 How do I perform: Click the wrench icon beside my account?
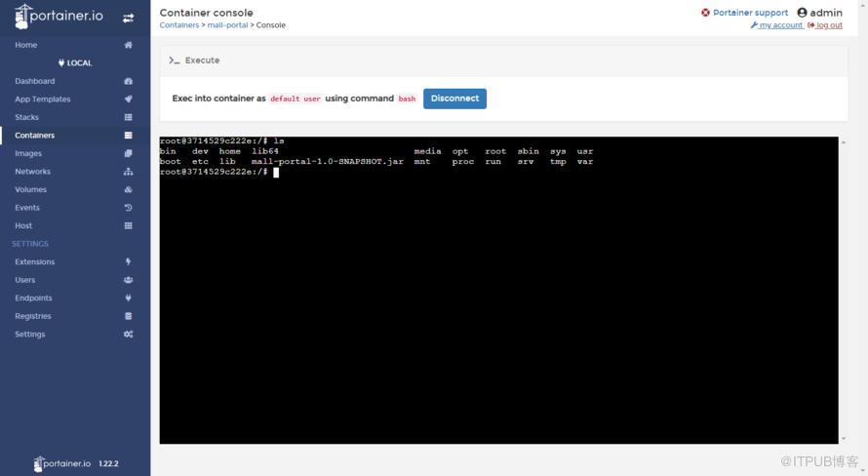tap(754, 25)
